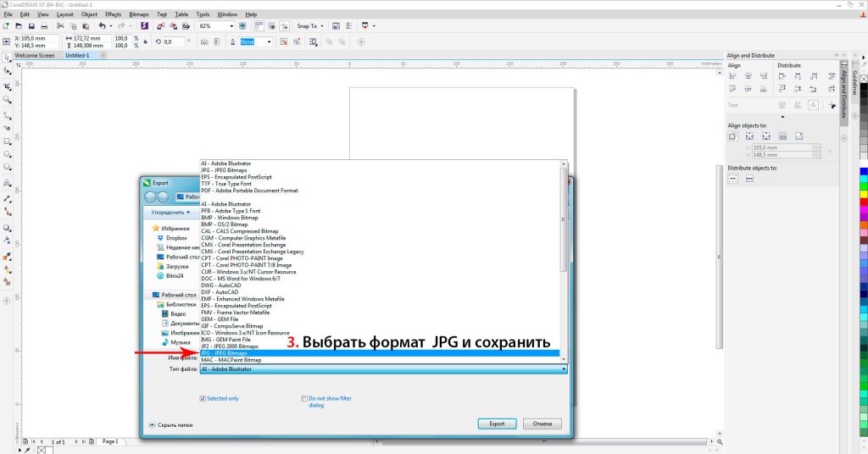Choose PDF - Adobe Portable Document Format
The image size is (868, 454).
point(250,191)
